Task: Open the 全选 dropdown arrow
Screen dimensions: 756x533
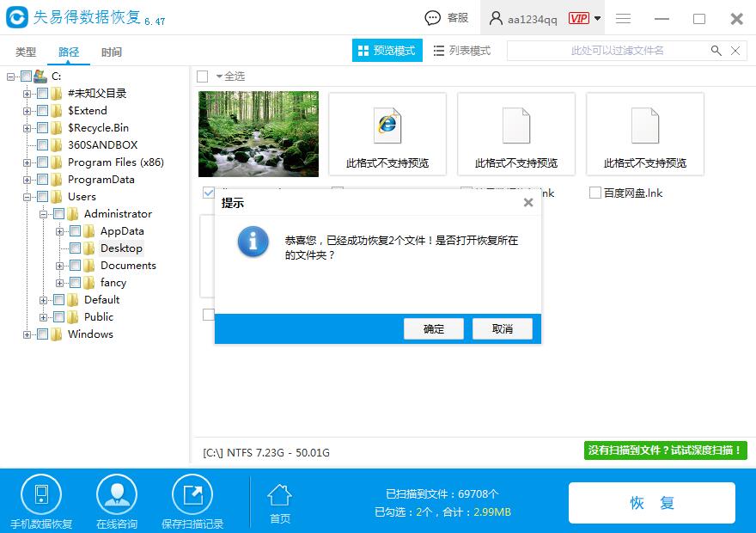Action: click(219, 77)
